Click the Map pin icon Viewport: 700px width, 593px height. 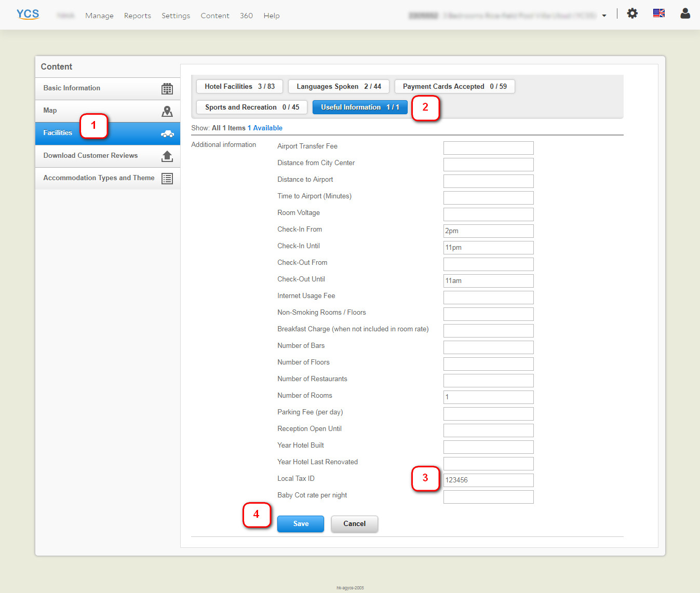[x=167, y=111]
